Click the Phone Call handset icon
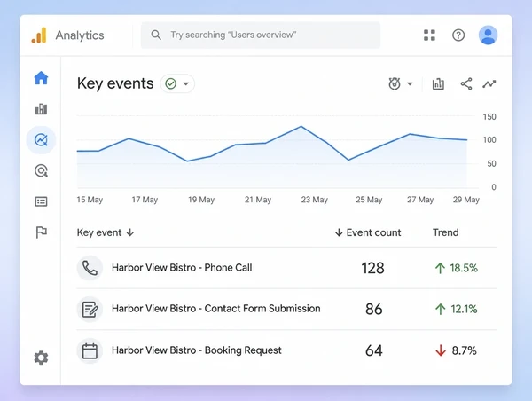532x401 pixels. (90, 268)
